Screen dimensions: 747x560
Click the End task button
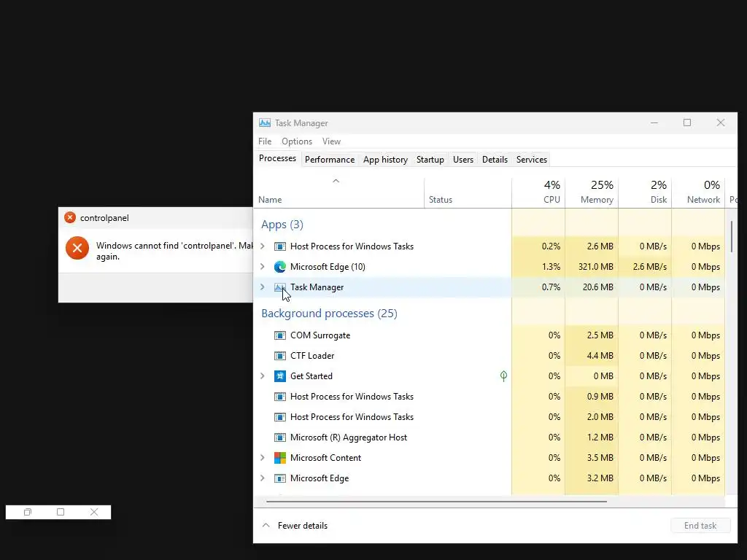(x=700, y=526)
